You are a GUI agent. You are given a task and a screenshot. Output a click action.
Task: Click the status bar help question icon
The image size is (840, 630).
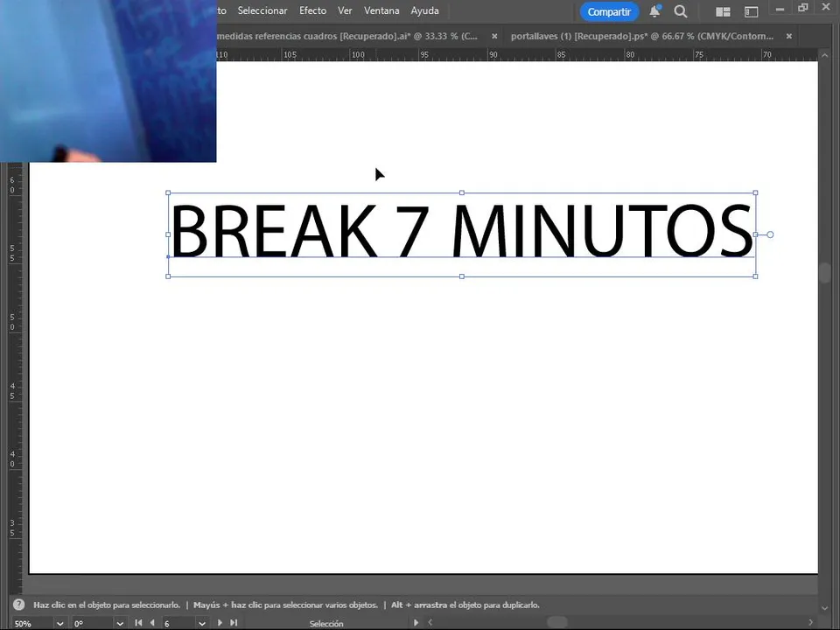click(18, 605)
